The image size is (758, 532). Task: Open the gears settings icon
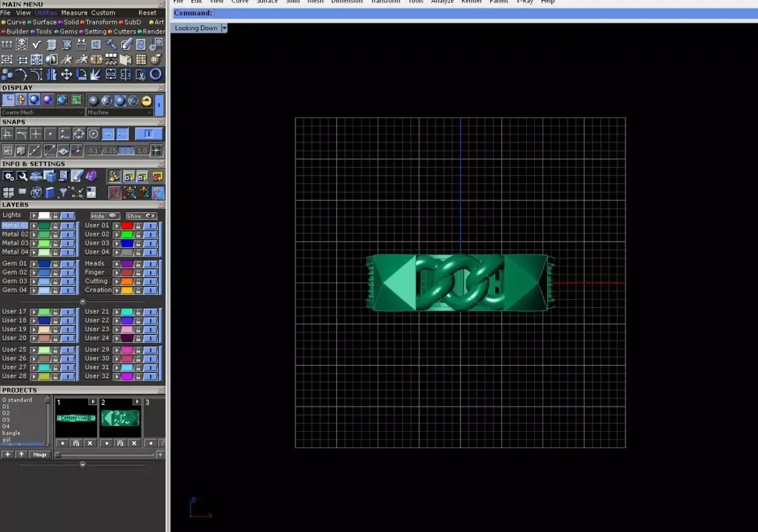click(x=8, y=176)
